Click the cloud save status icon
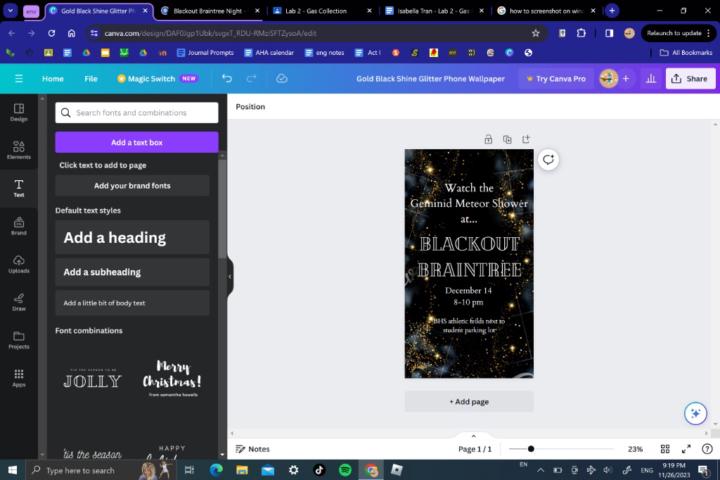 pyautogui.click(x=281, y=79)
